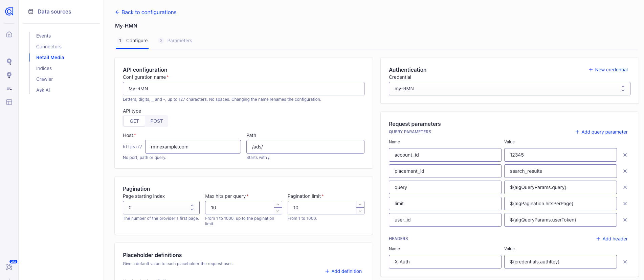The width and height of the screenshot is (644, 280).
Task: Remove the limit query parameter
Action: 625,204
